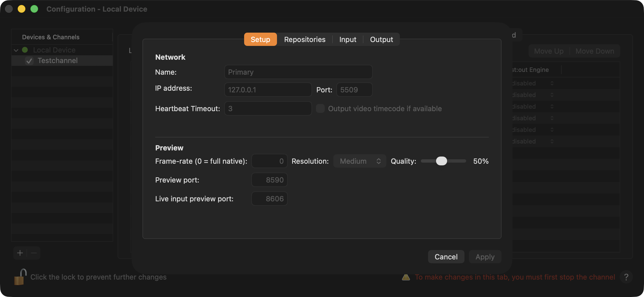The image size is (644, 297).
Task: Collapse the Local Device tree node
Action: pos(16,50)
